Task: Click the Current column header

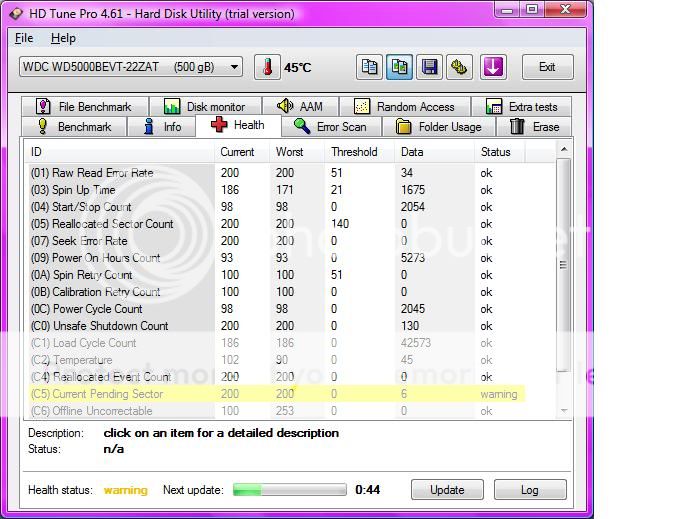Action: pyautogui.click(x=241, y=152)
